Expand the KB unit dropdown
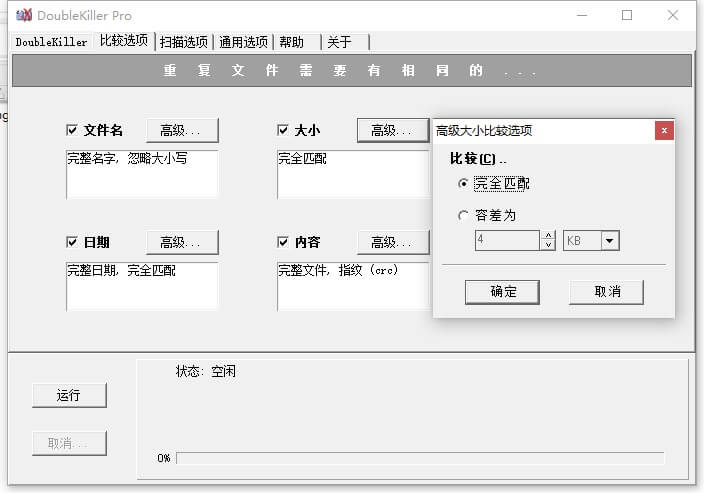The width and height of the screenshot is (704, 493). [610, 241]
